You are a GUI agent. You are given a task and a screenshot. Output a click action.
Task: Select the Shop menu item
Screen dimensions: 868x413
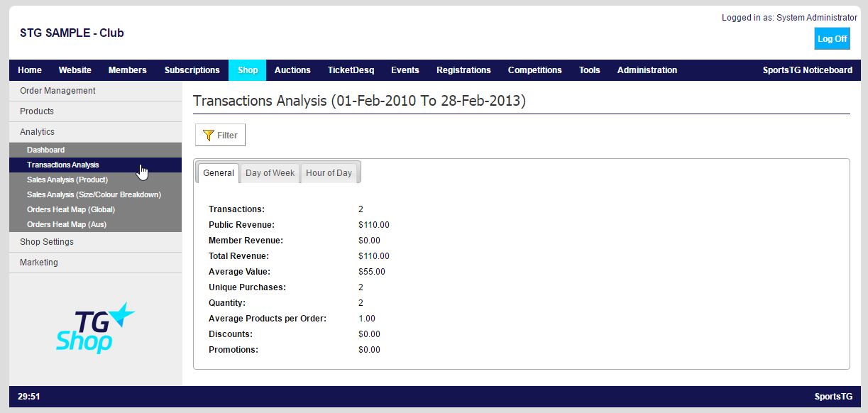pos(248,70)
